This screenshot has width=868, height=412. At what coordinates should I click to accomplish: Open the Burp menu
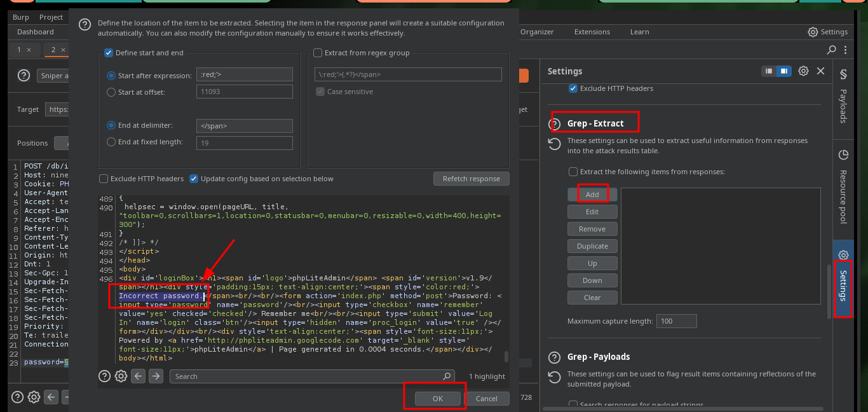(21, 17)
